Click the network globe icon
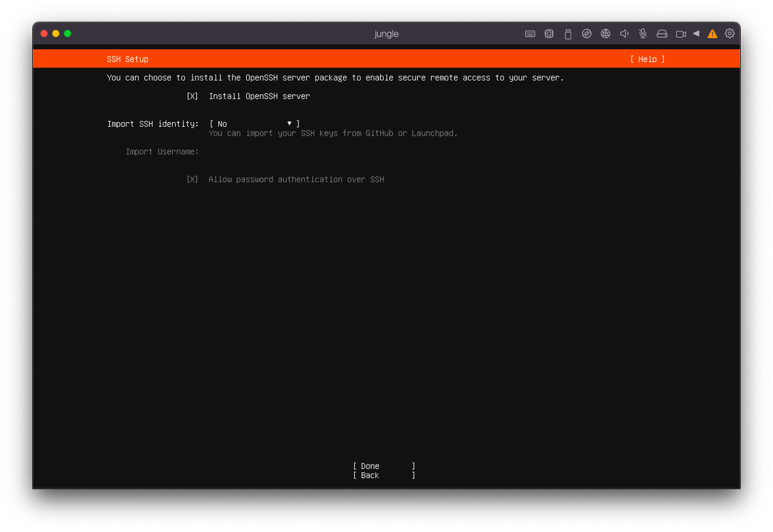Image resolution: width=773 pixels, height=532 pixels. 605,34
